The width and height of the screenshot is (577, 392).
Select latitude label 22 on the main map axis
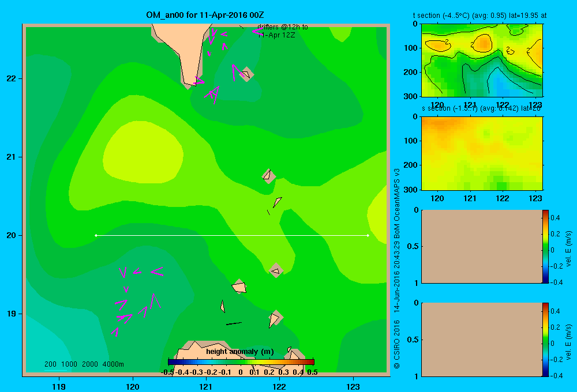coord(12,78)
